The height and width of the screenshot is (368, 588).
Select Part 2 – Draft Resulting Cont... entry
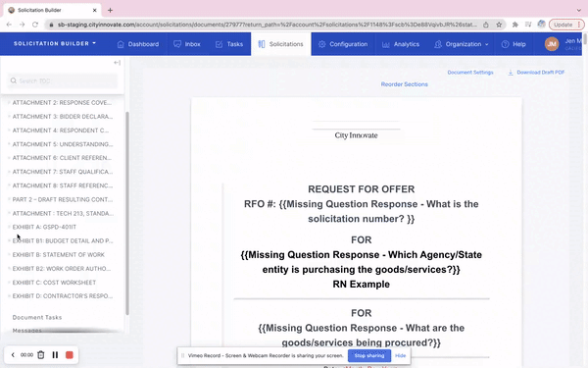coord(63,199)
